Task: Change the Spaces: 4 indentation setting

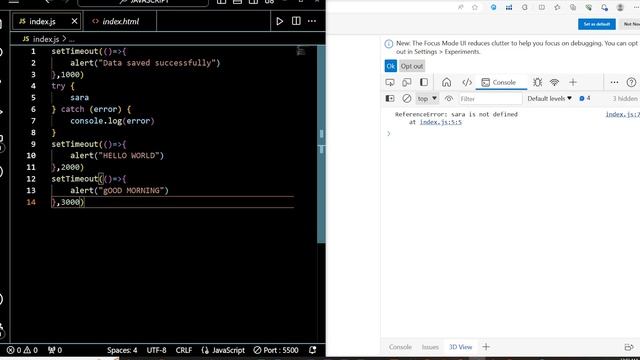Action: tap(122, 350)
